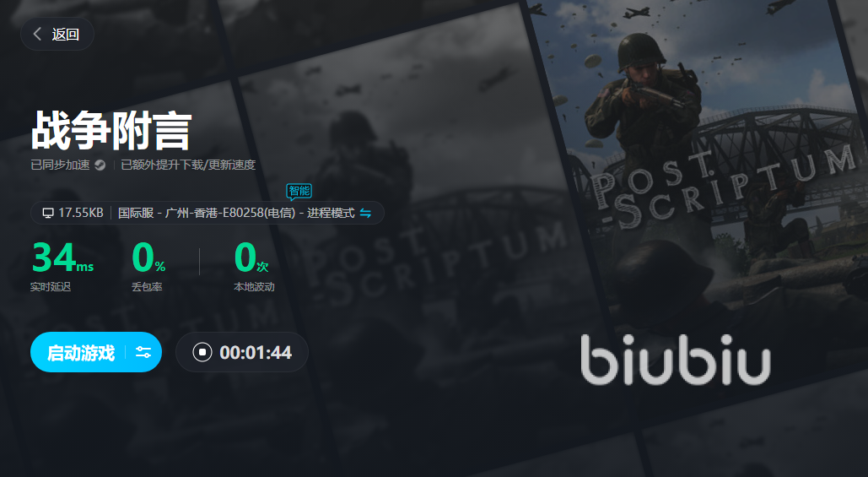The image size is (868, 477).
Task: Click the monitor icon before 17.55KB
Action: [48, 213]
